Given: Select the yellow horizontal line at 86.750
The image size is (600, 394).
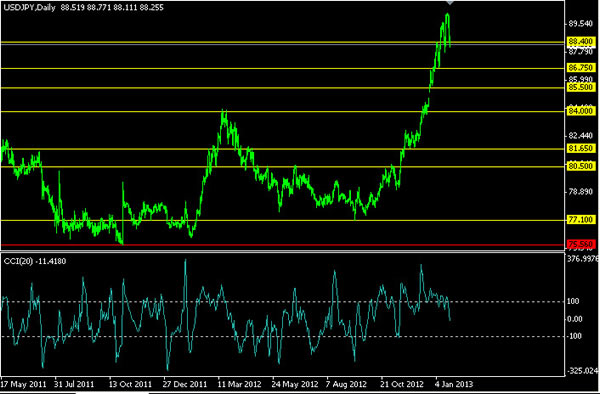Looking at the screenshot, I should coord(282,68).
